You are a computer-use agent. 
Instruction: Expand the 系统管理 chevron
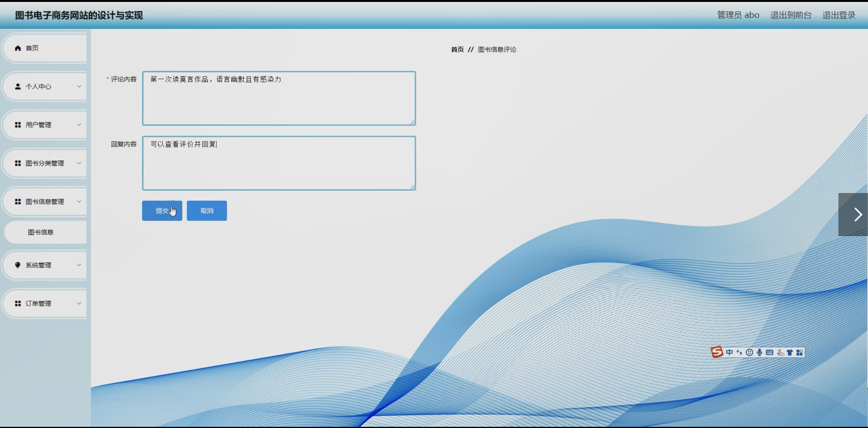click(79, 265)
